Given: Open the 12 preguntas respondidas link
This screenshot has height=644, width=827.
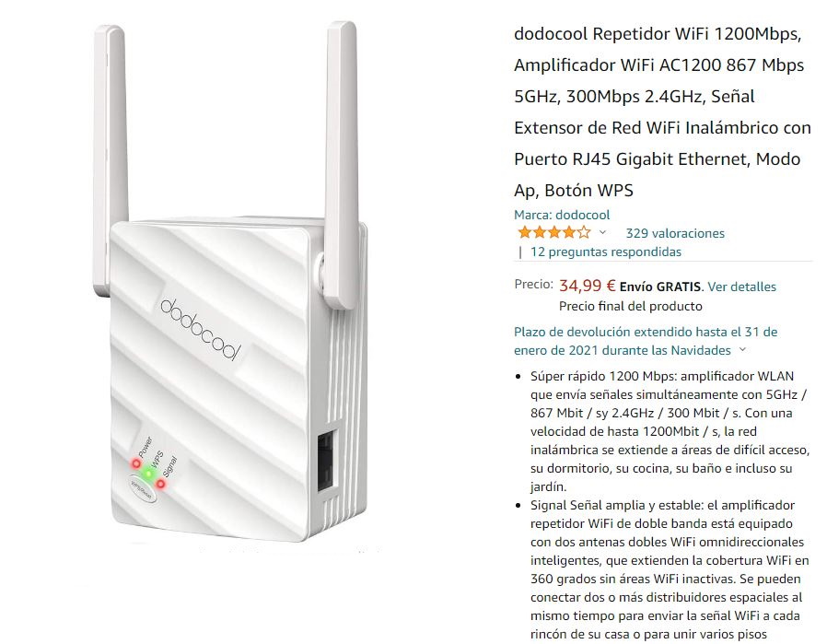Looking at the screenshot, I should (605, 252).
